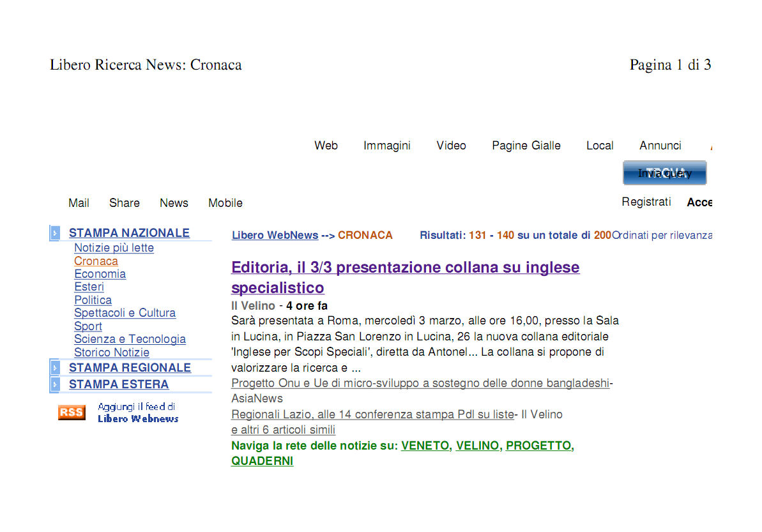Image resolution: width=762 pixels, height=532 pixels.
Task: Switch to the Immagini tab
Action: coord(387,145)
